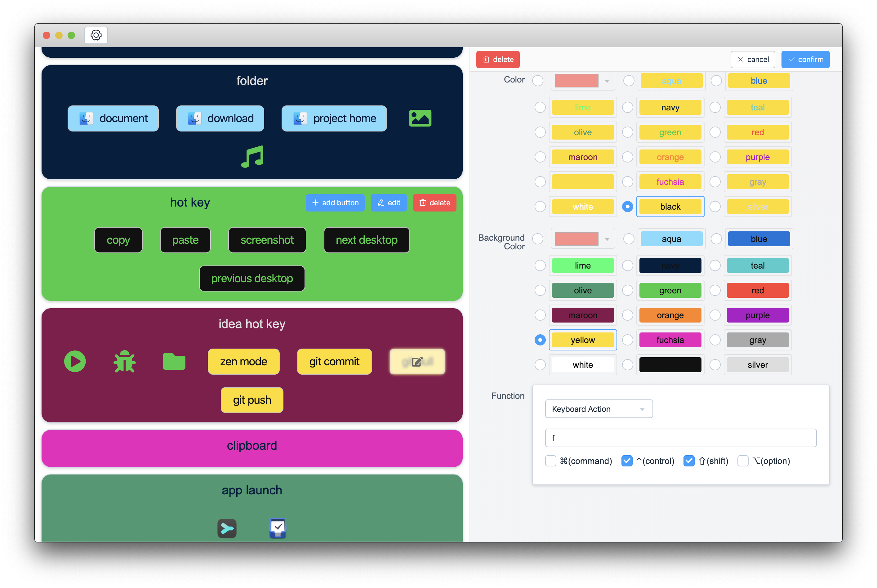Select purple background color radio
The height and width of the screenshot is (588, 877).
tap(715, 315)
